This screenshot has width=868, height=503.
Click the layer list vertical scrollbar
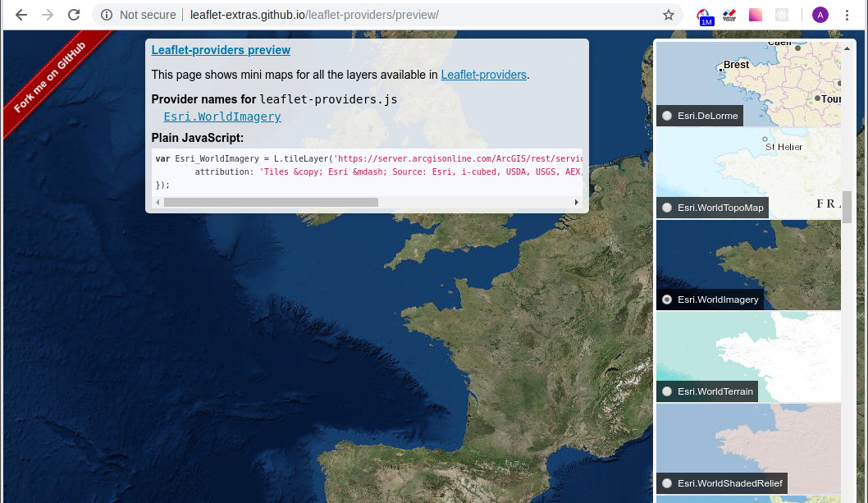(x=847, y=207)
